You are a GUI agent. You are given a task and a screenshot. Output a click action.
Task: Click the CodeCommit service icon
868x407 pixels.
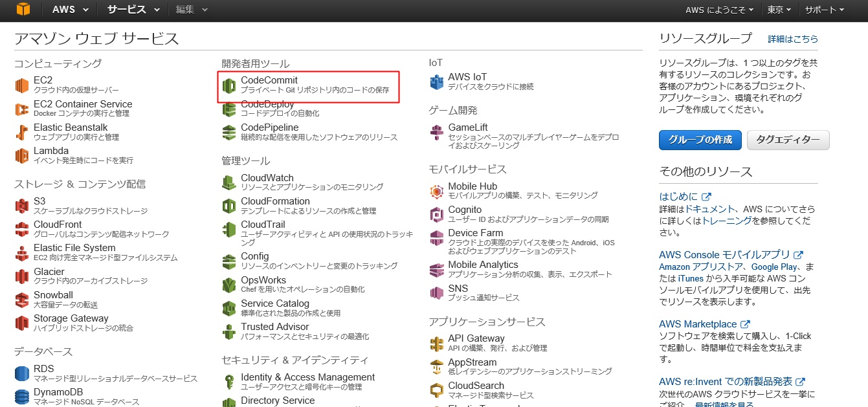(x=229, y=85)
